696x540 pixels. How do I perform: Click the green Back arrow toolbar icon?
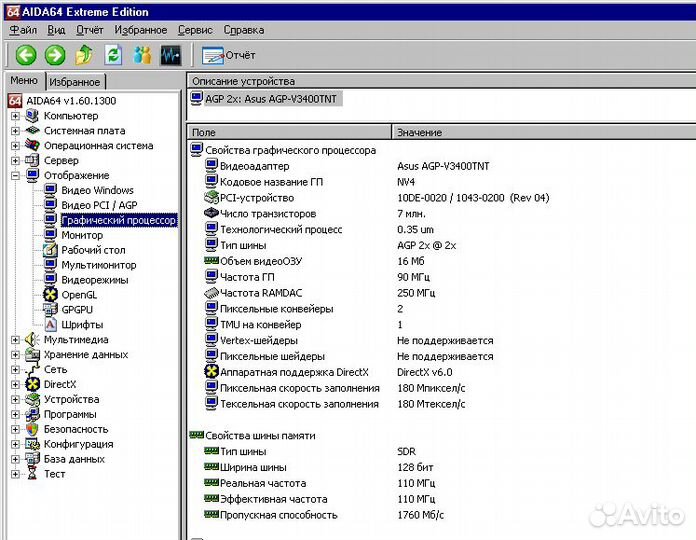26,55
